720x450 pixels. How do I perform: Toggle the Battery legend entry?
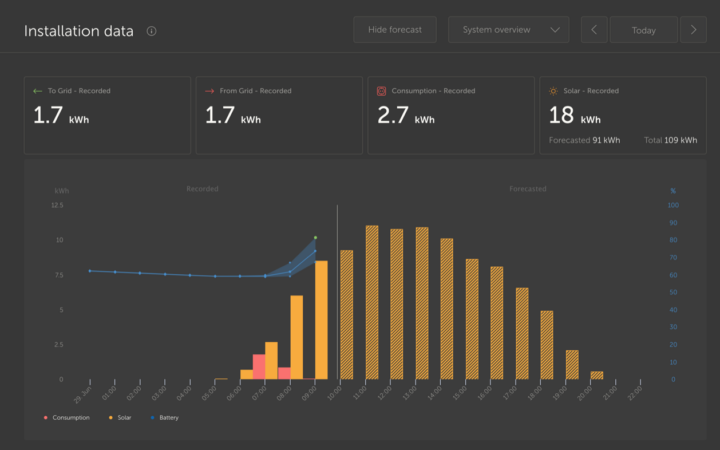point(164,417)
